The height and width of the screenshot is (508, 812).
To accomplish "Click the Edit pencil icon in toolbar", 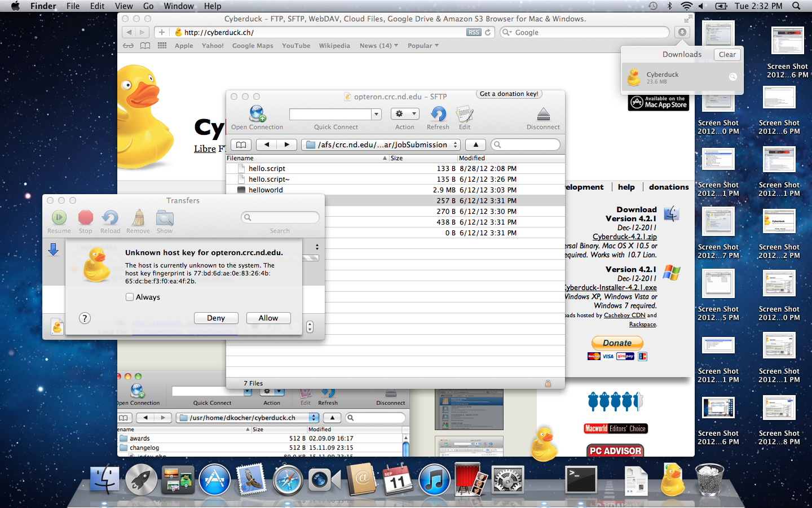I will point(465,115).
